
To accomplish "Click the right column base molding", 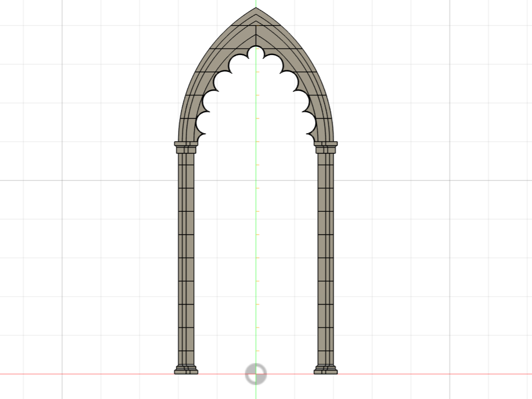I will (326, 370).
